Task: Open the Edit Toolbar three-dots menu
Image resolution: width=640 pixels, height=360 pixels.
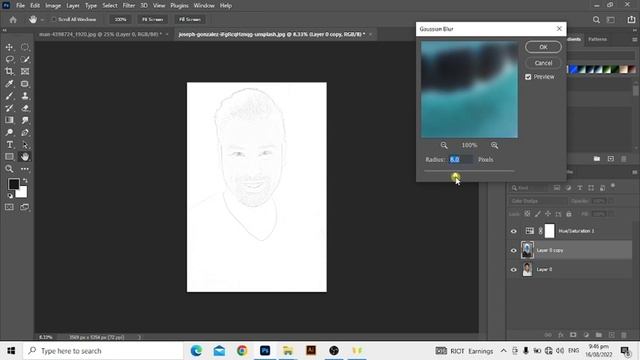Action: tap(25, 169)
